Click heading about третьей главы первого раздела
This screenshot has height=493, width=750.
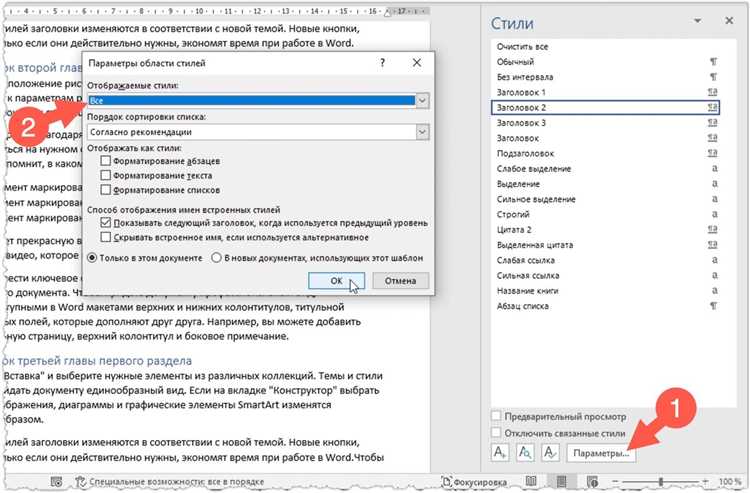click(x=98, y=361)
